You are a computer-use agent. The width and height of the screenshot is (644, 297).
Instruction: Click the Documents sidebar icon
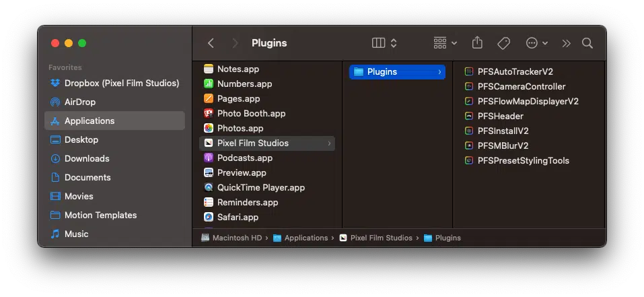(x=55, y=178)
